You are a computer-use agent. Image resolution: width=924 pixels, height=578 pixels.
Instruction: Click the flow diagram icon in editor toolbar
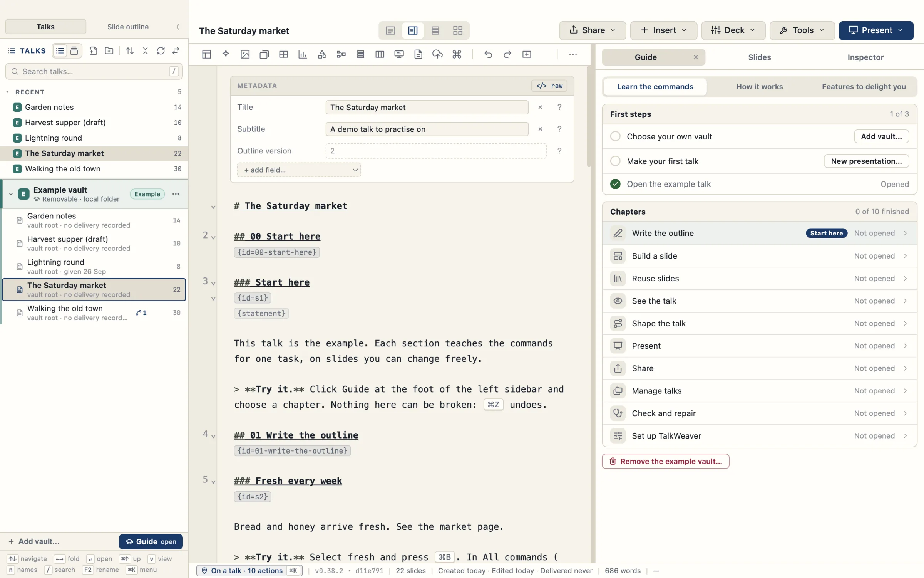[341, 54]
